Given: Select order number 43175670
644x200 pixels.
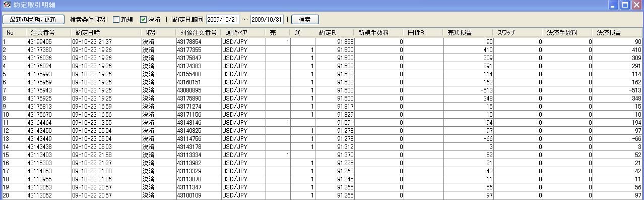Looking at the screenshot, I should [x=40, y=115].
